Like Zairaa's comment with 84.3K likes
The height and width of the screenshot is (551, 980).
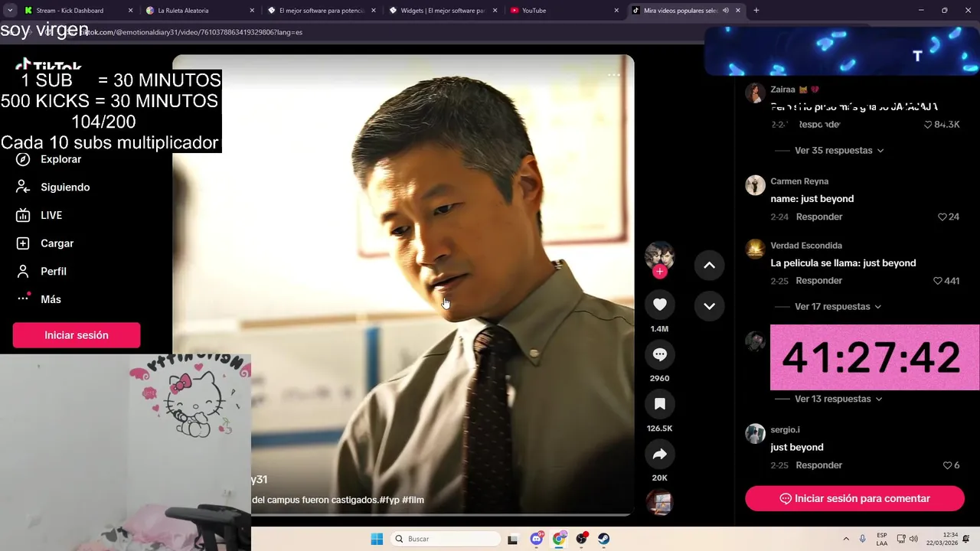[x=929, y=125]
